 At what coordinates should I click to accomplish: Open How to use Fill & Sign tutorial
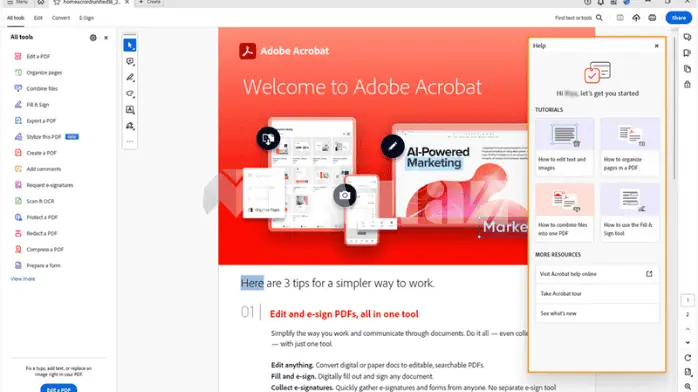pyautogui.click(x=629, y=212)
